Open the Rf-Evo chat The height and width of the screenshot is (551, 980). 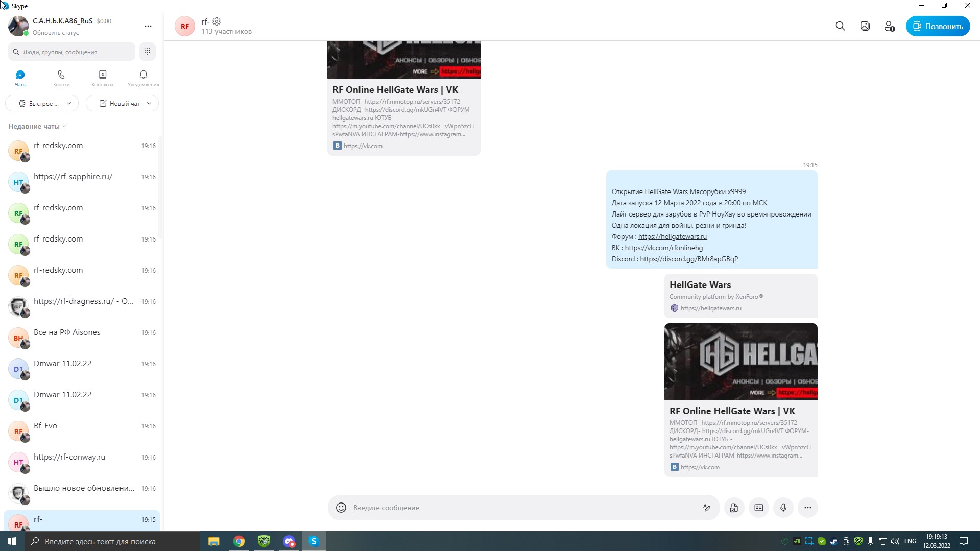pos(82,431)
